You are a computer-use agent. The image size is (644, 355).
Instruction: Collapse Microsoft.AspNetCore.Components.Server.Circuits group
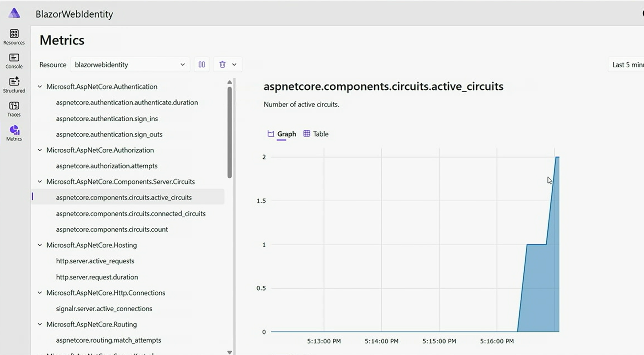pyautogui.click(x=40, y=182)
